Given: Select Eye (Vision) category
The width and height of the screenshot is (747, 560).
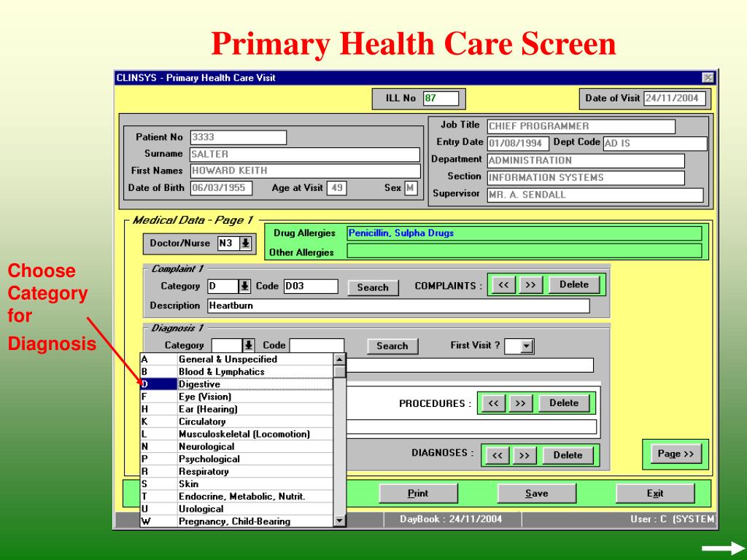Looking at the screenshot, I should click(x=237, y=397).
